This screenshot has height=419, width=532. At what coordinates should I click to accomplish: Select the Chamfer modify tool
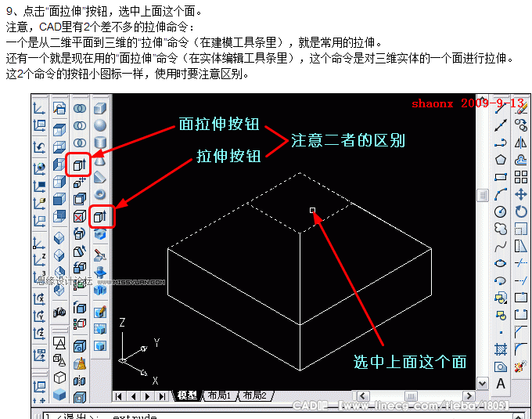tap(521, 332)
